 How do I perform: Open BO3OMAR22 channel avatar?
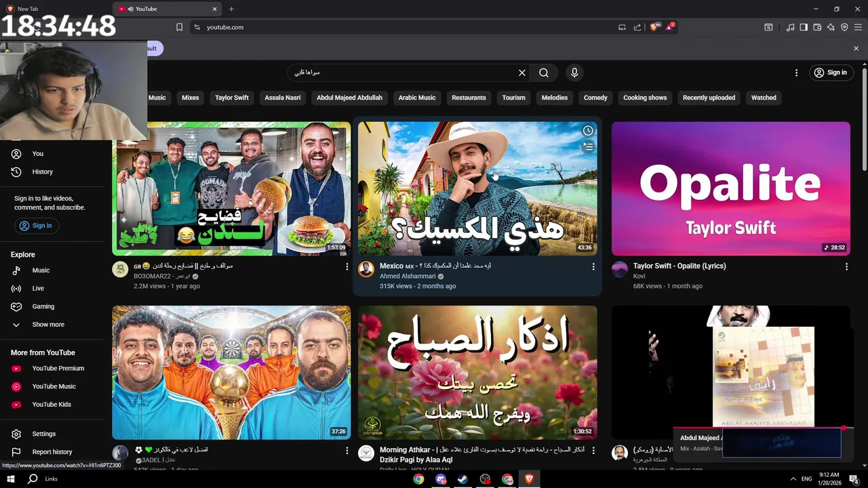120,269
